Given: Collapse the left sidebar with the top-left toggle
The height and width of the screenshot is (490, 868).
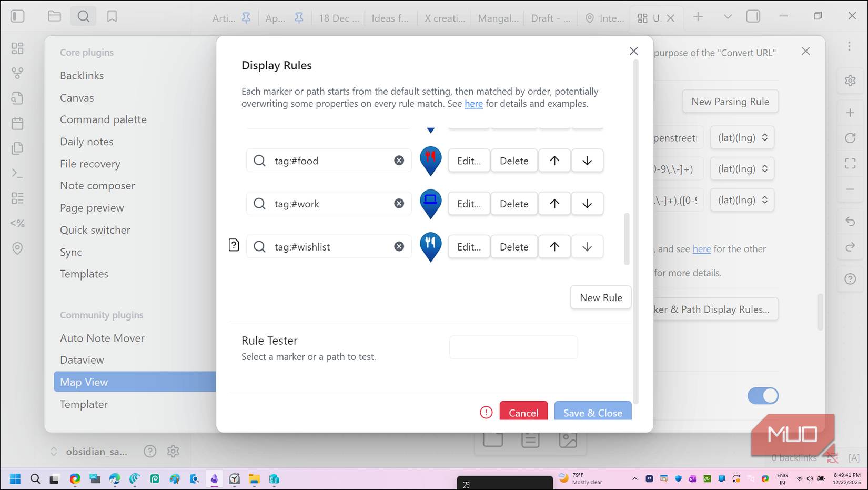Looking at the screenshot, I should pos(17,16).
